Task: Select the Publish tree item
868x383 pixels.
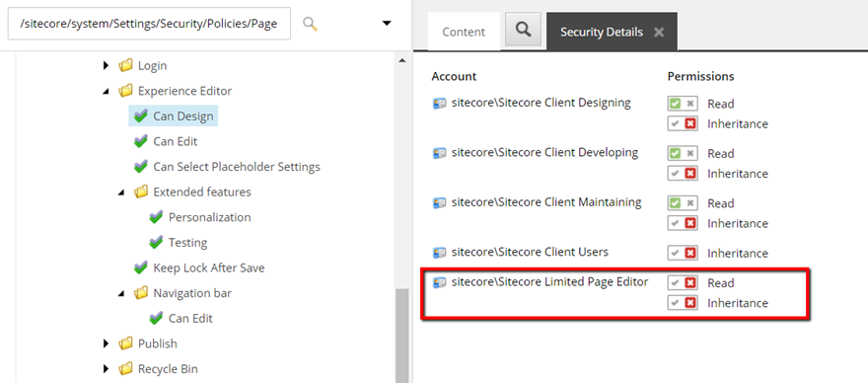Action: [x=157, y=344]
